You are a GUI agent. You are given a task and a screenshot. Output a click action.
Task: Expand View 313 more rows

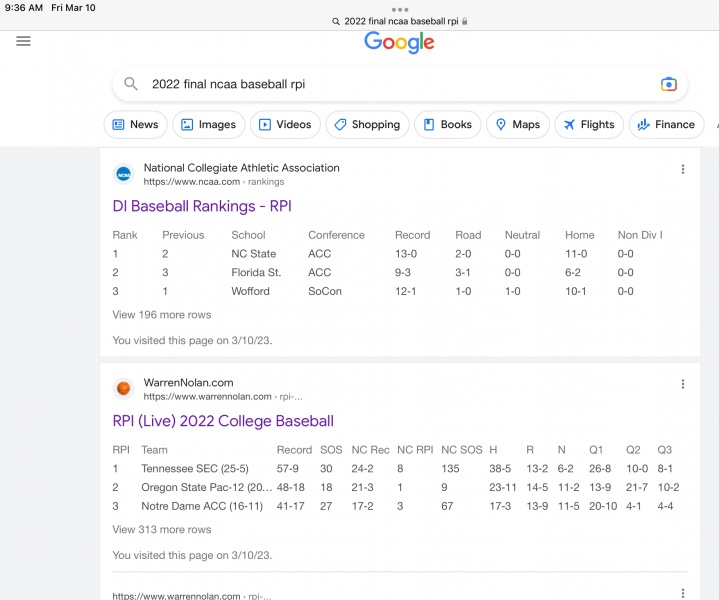(162, 530)
